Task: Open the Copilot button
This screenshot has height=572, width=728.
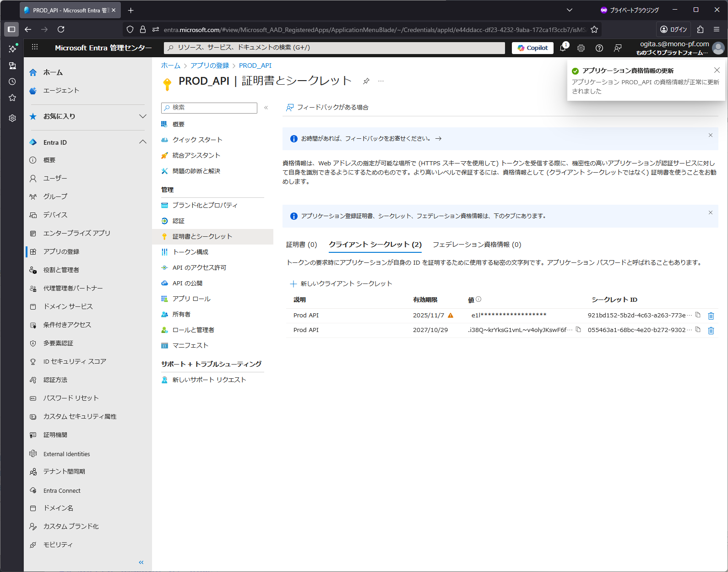Action: tap(532, 48)
